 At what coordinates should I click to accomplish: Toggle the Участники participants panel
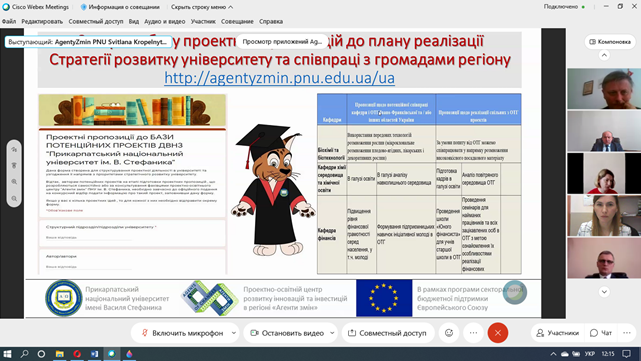coord(557,333)
